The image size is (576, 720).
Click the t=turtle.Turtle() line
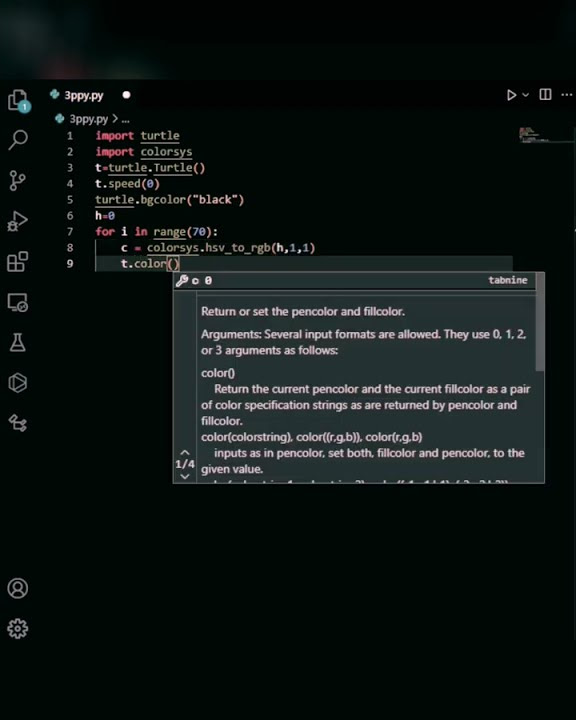150,168
